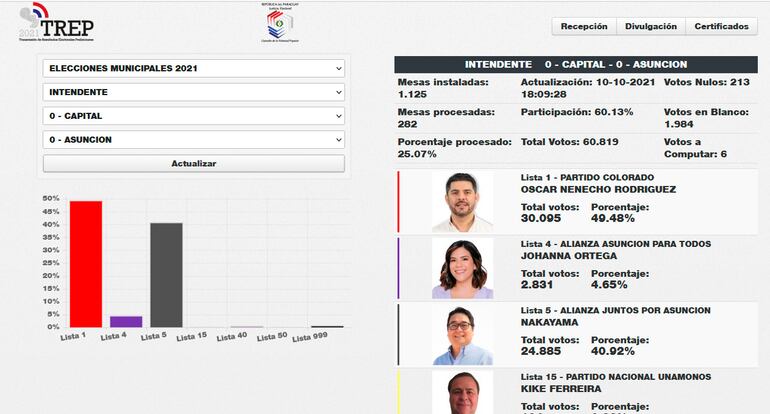Switch to the Divulgación tab
The width and height of the screenshot is (770, 414).
point(650,27)
